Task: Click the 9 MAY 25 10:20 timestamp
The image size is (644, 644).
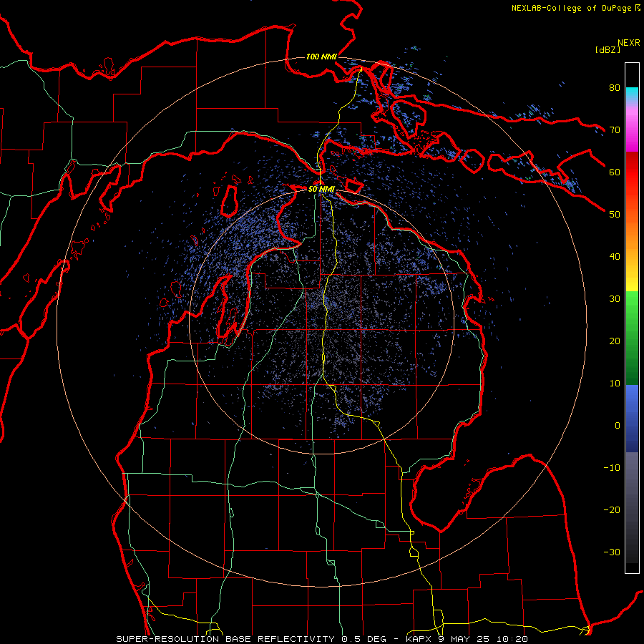Action: coord(482,639)
